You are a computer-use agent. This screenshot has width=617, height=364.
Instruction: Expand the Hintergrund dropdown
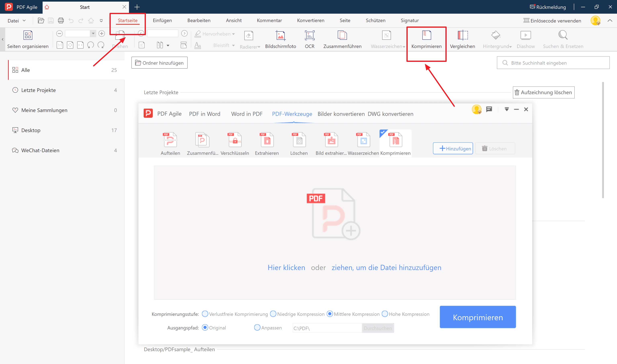point(511,47)
